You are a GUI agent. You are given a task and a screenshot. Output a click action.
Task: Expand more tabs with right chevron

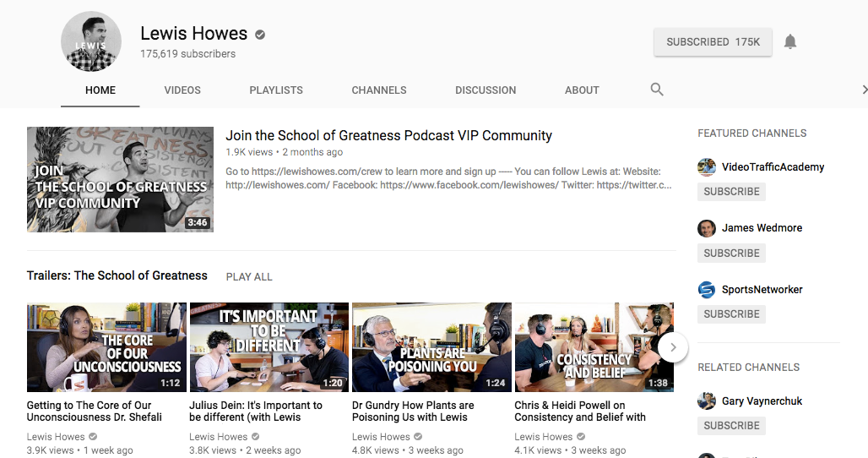864,90
